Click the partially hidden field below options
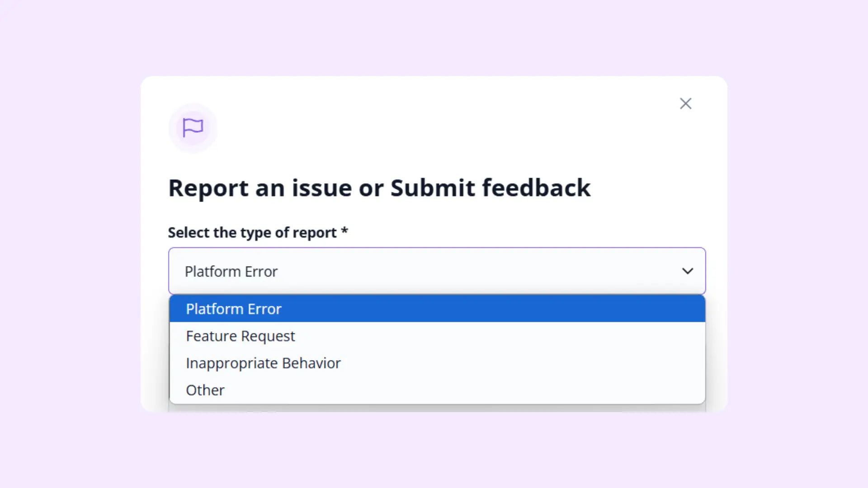868x488 pixels. tap(437, 408)
